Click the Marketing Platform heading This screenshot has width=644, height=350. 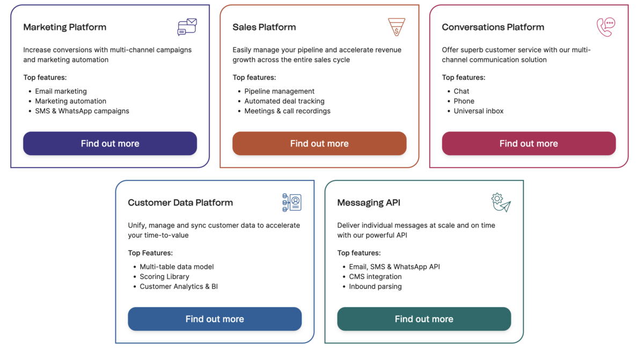(65, 27)
